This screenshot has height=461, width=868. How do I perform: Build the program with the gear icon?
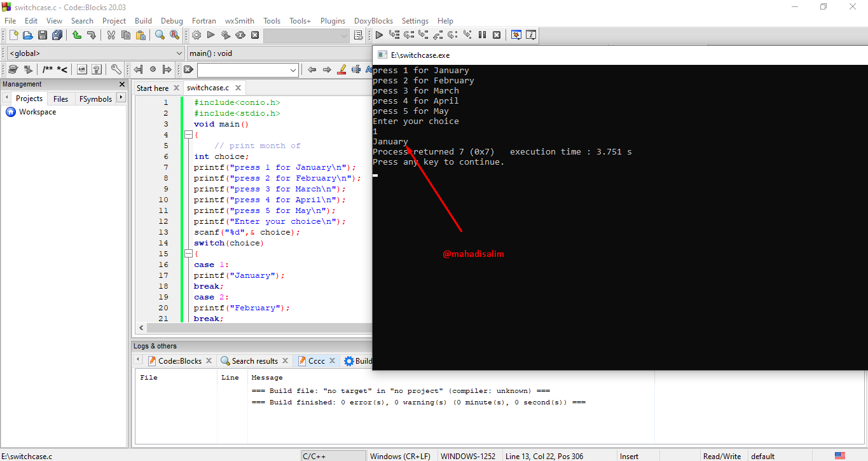coord(196,36)
